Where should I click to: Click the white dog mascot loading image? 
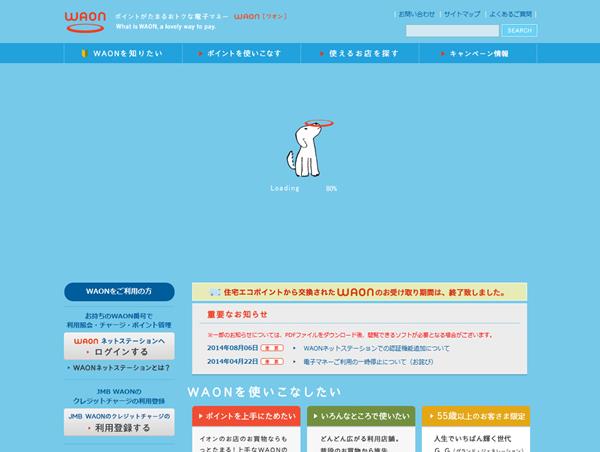coord(308,148)
